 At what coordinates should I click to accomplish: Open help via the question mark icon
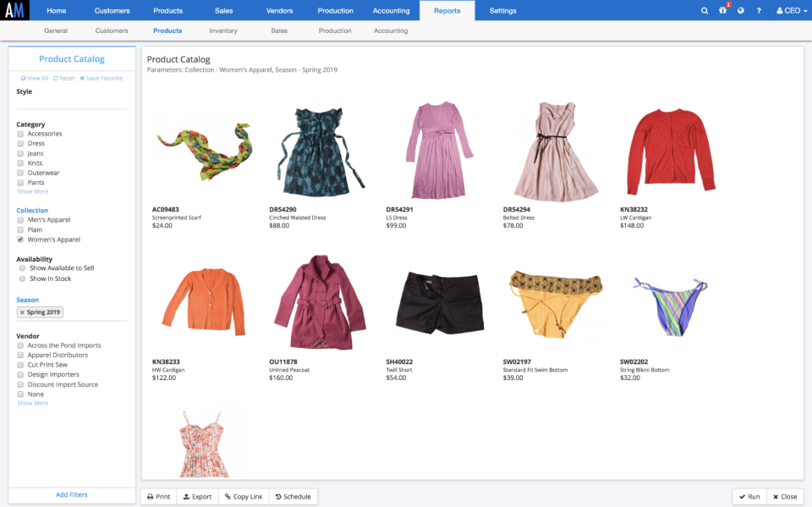tap(759, 11)
